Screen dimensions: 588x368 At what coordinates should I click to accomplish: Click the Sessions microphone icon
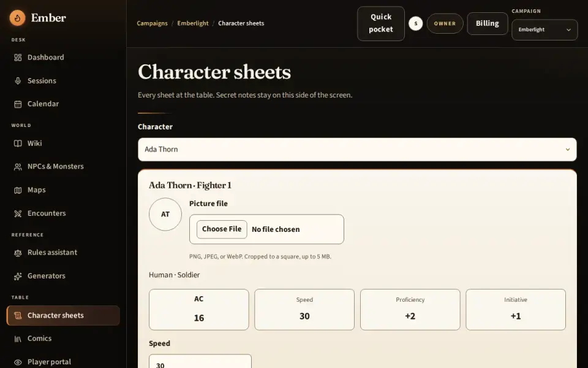18,81
